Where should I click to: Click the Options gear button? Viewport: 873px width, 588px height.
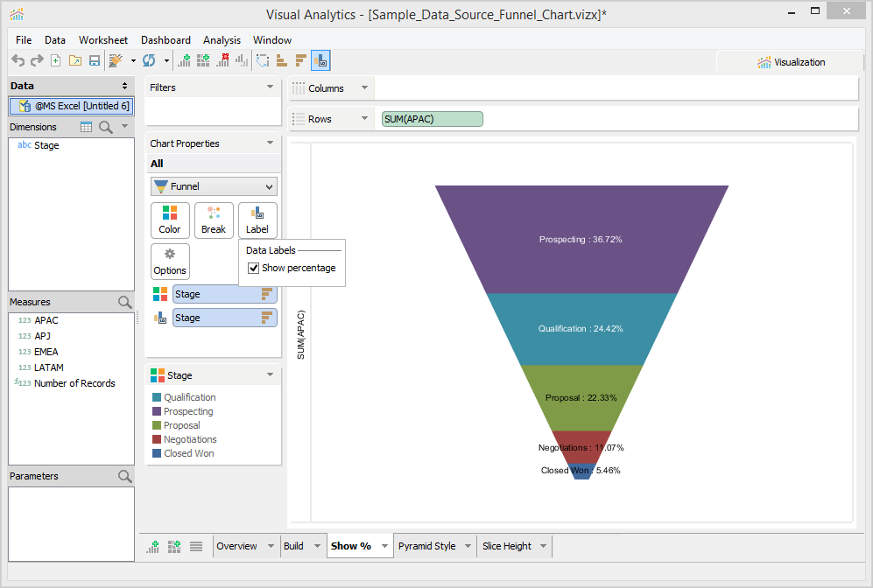pyautogui.click(x=170, y=262)
